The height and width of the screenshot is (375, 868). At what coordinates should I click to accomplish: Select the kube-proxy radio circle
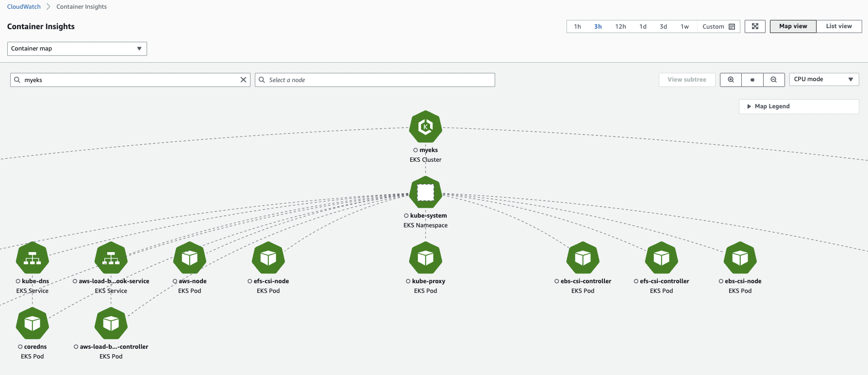click(408, 281)
